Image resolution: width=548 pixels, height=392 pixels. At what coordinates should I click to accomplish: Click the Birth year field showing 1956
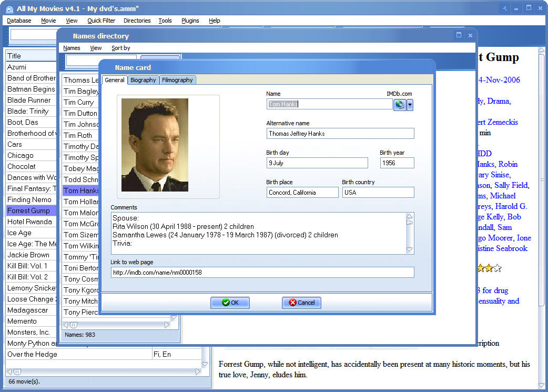(397, 163)
